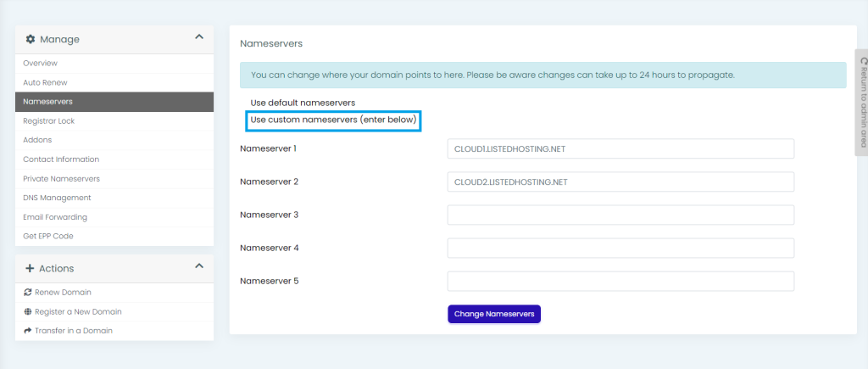Click the Transfer in a Domain arrow icon

[28, 331]
